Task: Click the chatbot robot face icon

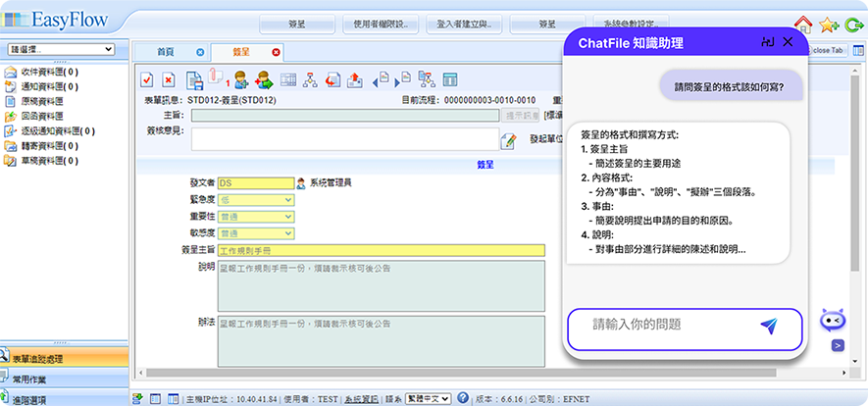Action: click(833, 320)
